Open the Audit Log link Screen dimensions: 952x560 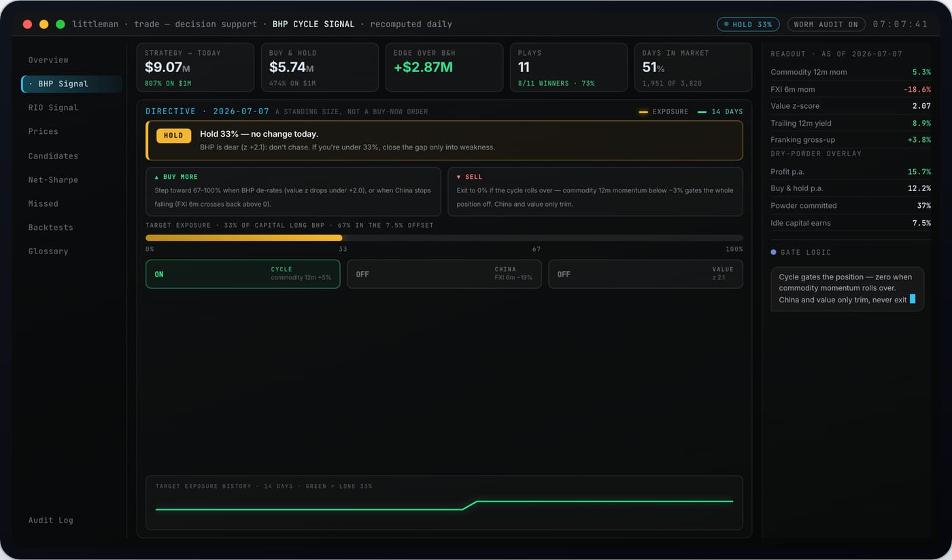[50, 520]
